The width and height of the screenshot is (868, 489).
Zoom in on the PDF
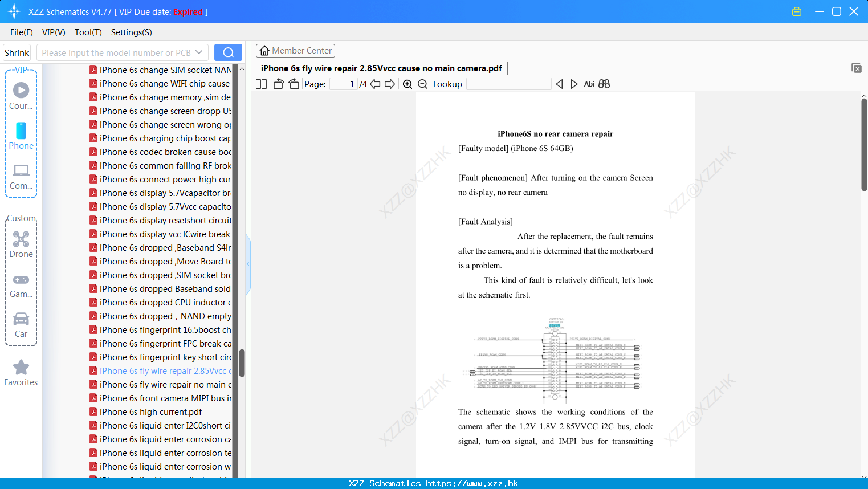pos(407,84)
